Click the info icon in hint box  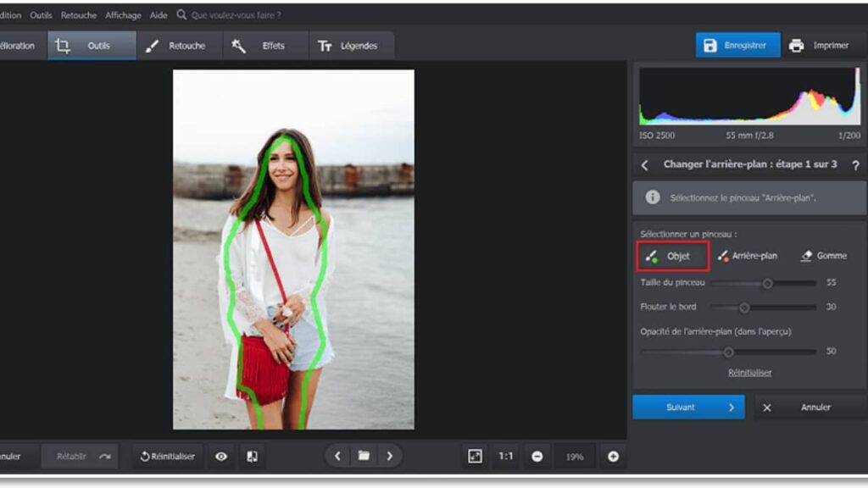click(653, 197)
